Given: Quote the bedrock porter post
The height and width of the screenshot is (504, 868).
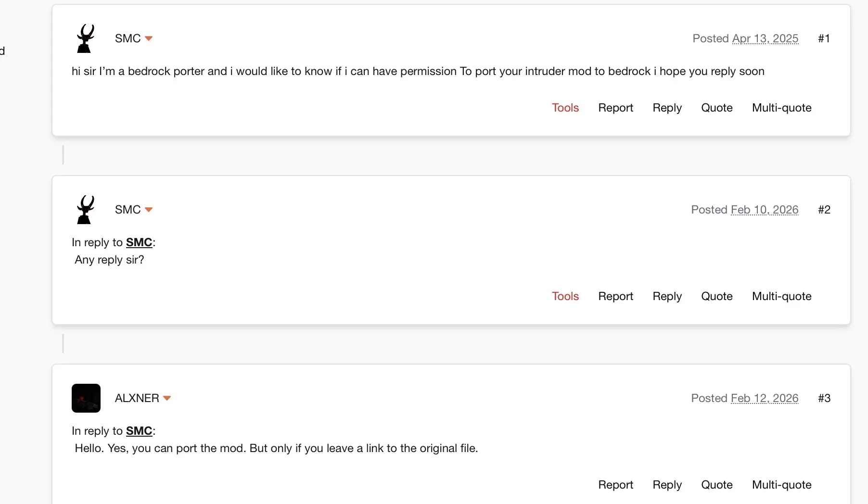Looking at the screenshot, I should coord(716,108).
